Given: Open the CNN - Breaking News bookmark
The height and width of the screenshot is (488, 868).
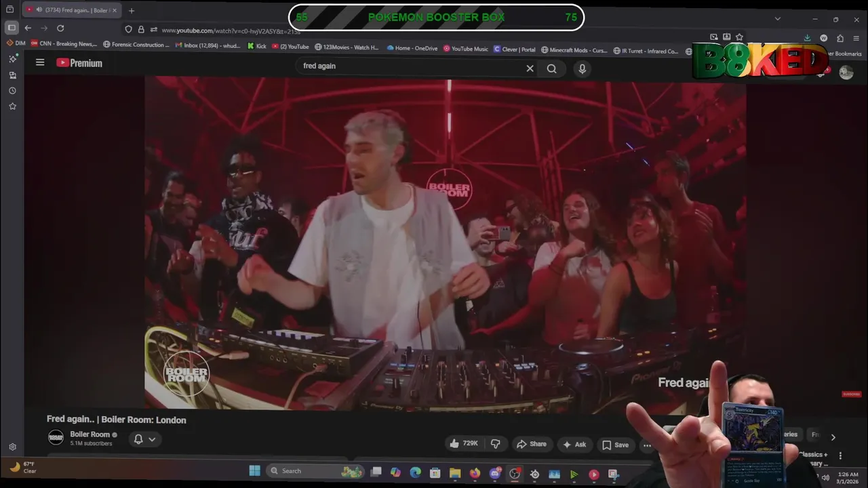Looking at the screenshot, I should (64, 44).
